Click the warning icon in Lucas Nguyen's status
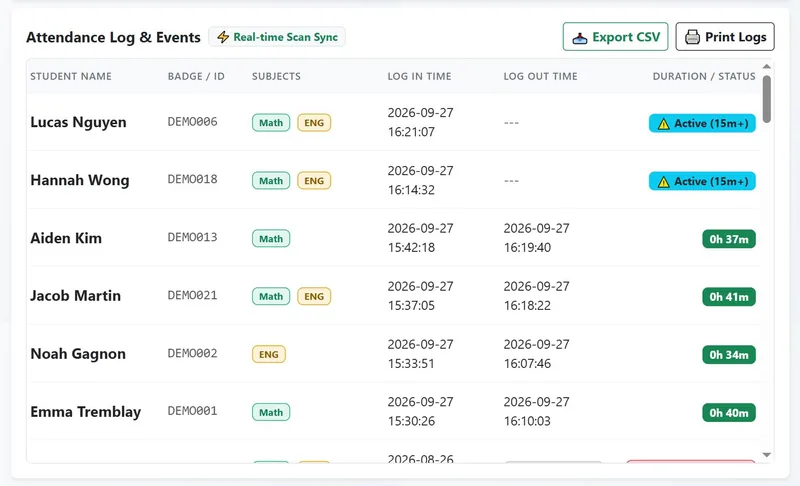Viewport: 800px width, 486px height. 663,124
